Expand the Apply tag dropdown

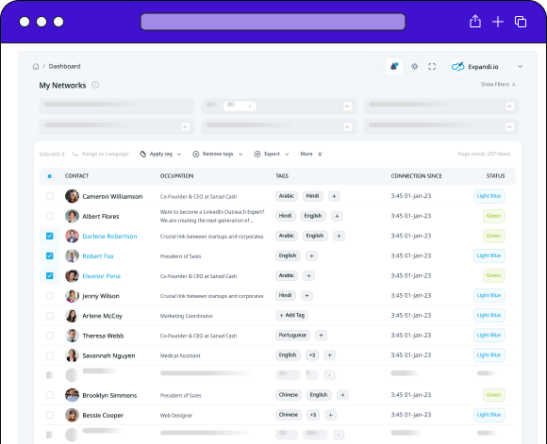click(x=160, y=154)
